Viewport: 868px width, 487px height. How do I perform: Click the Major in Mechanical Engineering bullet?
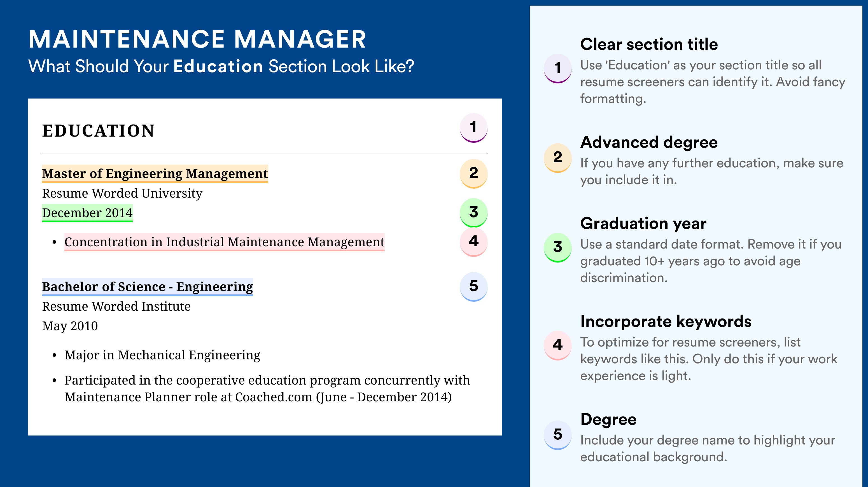[162, 355]
